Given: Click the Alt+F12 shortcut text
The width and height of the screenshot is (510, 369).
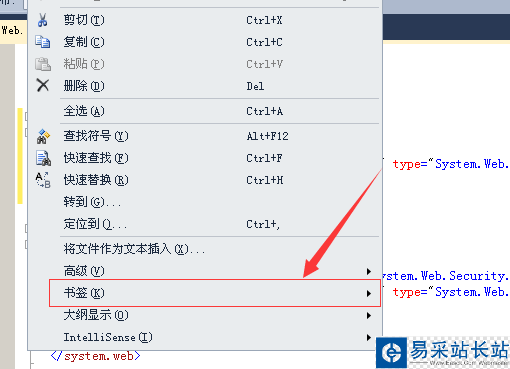Looking at the screenshot, I should coord(267,136).
